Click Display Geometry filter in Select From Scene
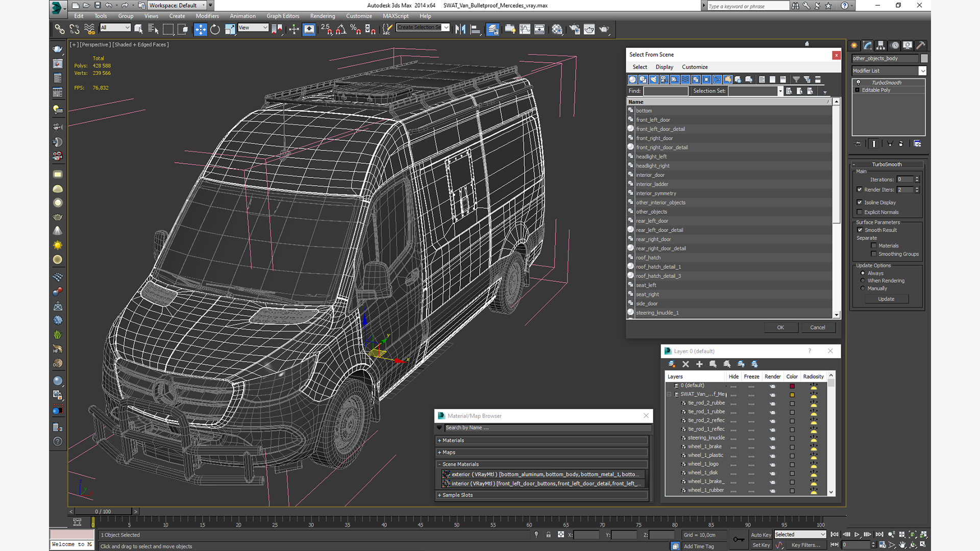This screenshot has width=980, height=551. [x=632, y=80]
